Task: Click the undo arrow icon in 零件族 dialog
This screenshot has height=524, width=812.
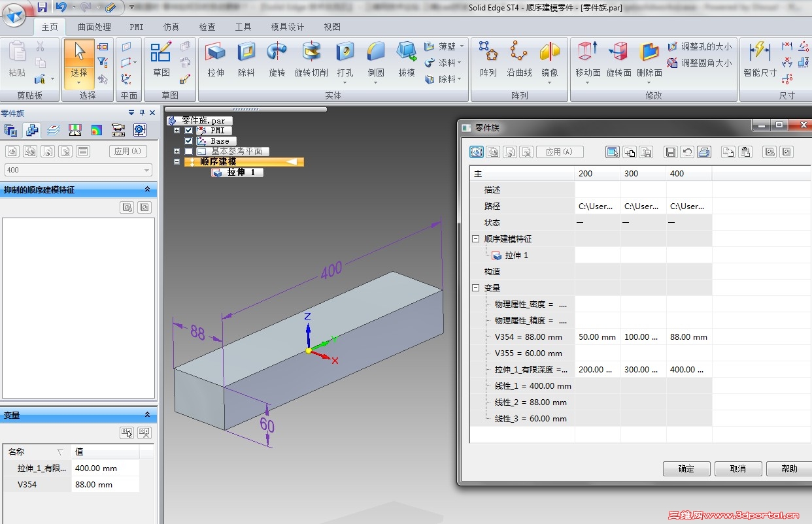Action: pos(687,152)
